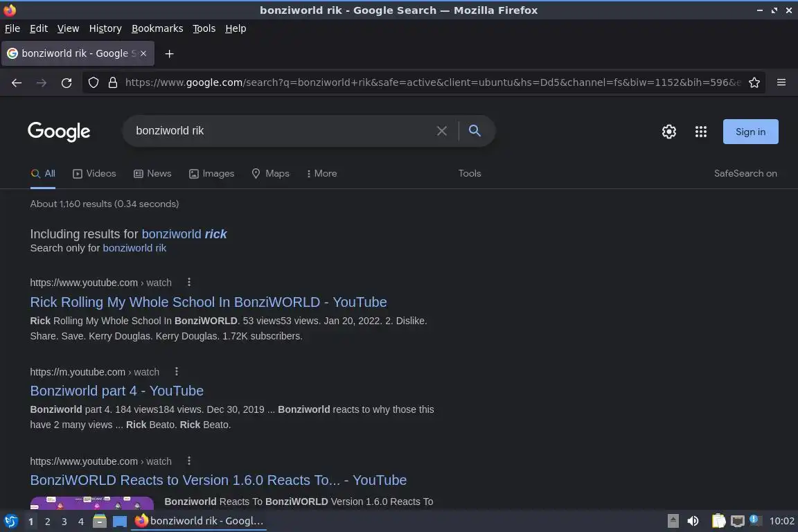Open the start menu icon in taskbar
The height and width of the screenshot is (532, 798).
coord(10,522)
